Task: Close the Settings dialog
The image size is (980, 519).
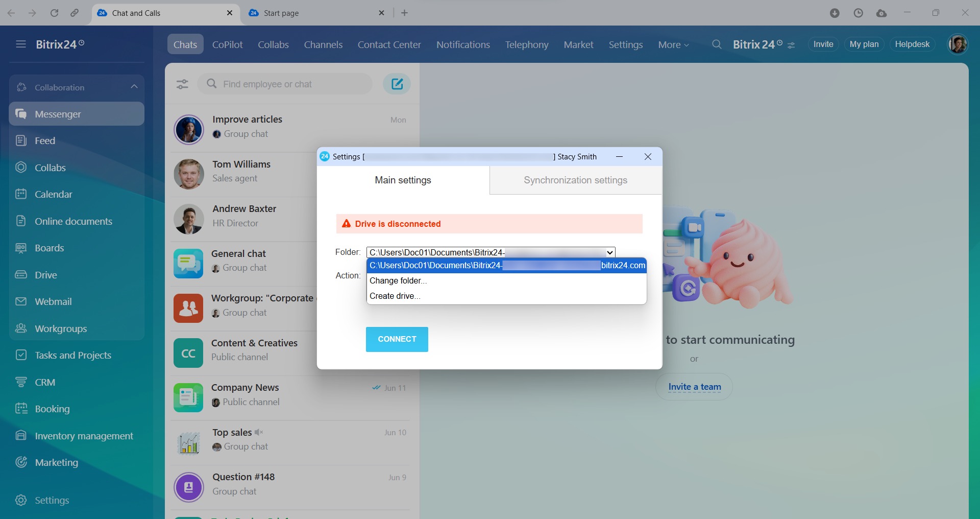Action: 648,157
